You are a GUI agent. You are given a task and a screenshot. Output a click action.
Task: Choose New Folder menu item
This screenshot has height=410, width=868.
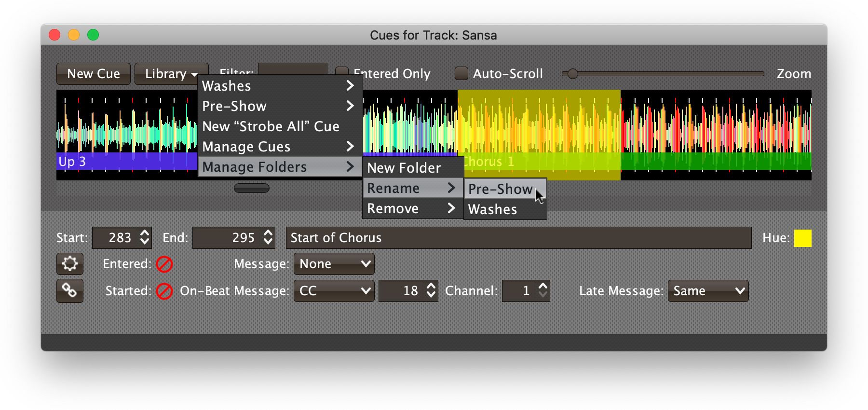click(x=413, y=168)
